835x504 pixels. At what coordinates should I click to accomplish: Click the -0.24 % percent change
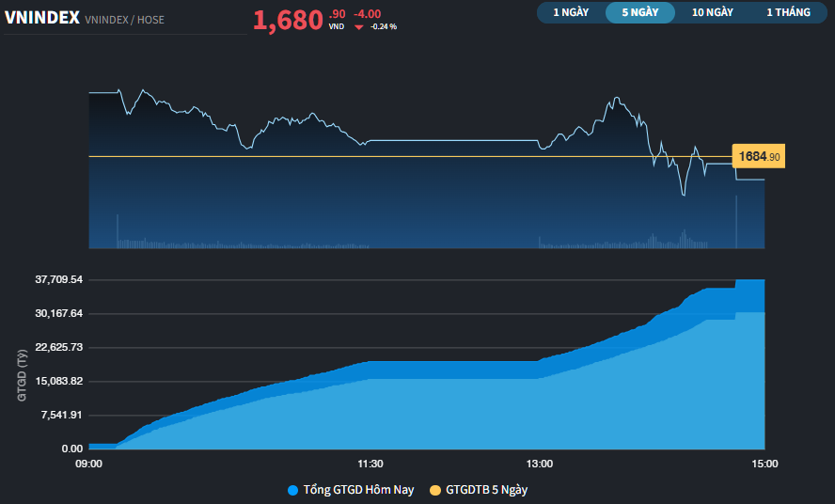[x=384, y=26]
